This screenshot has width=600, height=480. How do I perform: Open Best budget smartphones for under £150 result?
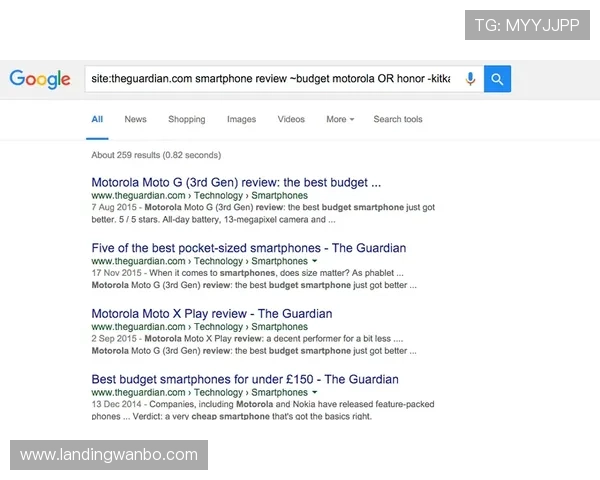[x=245, y=379]
